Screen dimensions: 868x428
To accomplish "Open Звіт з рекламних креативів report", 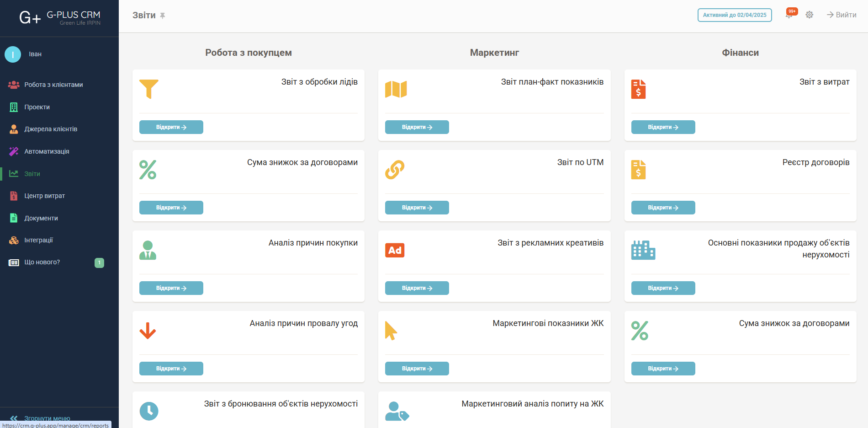I will 417,288.
